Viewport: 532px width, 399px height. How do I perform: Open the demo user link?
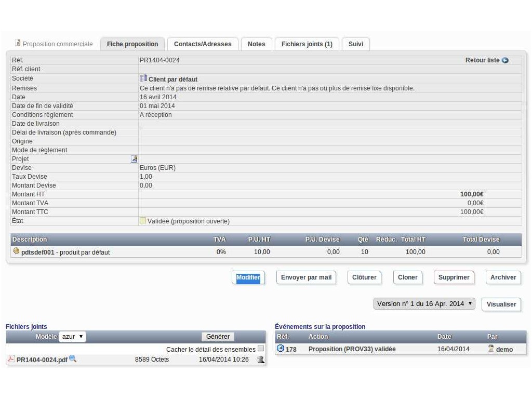pos(504,350)
